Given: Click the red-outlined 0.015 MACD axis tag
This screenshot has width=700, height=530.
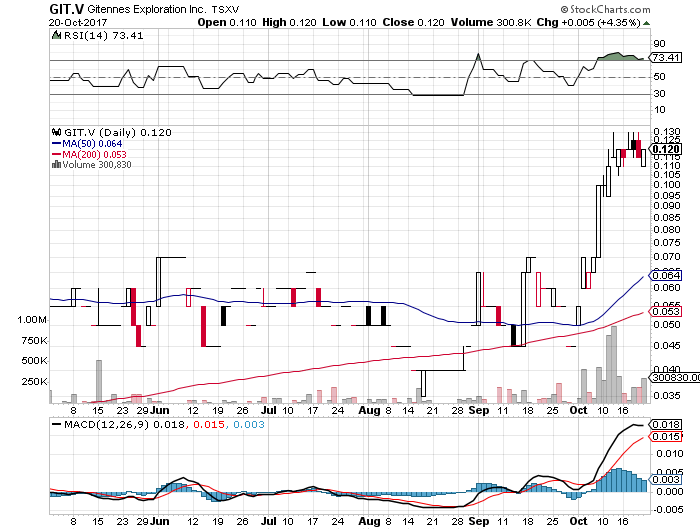Looking at the screenshot, I should pos(666,437).
